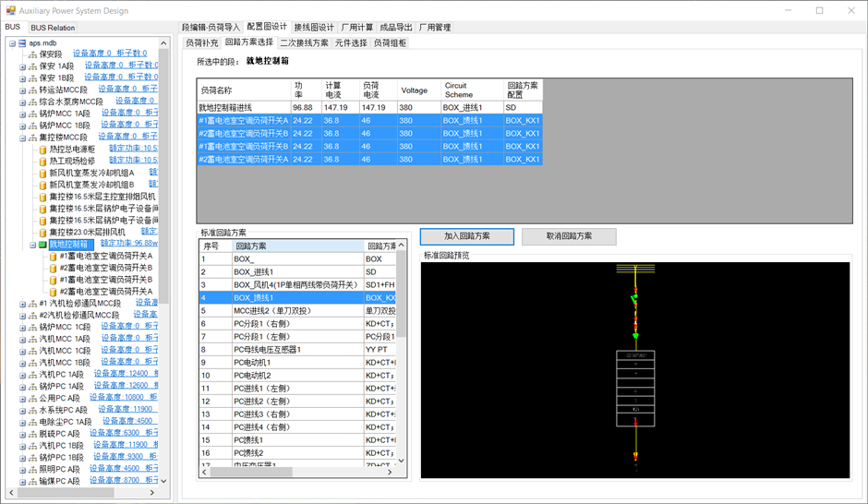Open 额定功率 link beside 就地控制箱
This screenshot has width=868, height=504.
pyautogui.click(x=129, y=245)
